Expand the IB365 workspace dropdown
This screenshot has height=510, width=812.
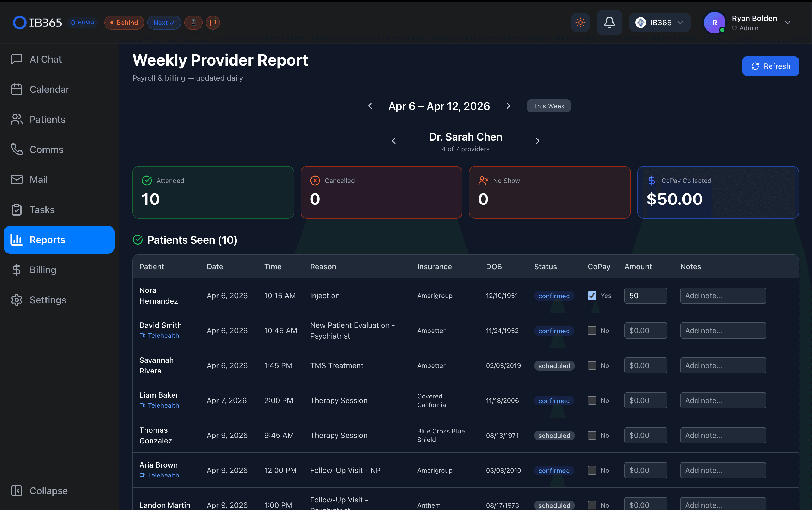click(680, 23)
